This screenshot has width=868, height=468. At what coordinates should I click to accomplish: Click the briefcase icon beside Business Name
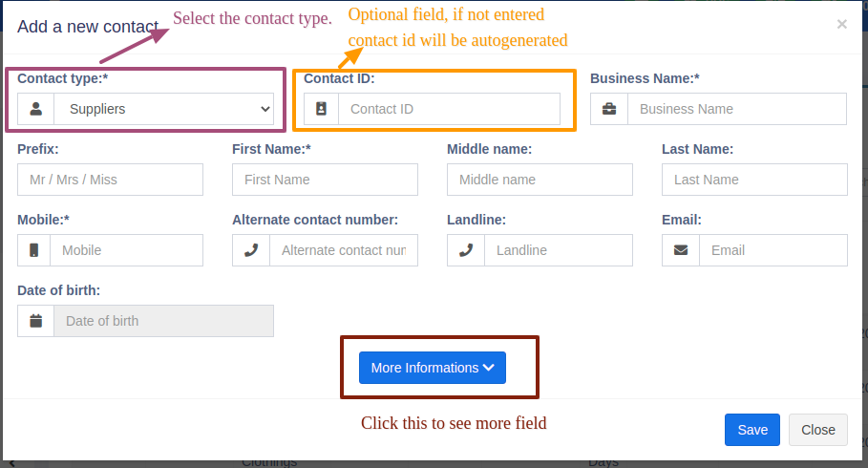(x=609, y=109)
